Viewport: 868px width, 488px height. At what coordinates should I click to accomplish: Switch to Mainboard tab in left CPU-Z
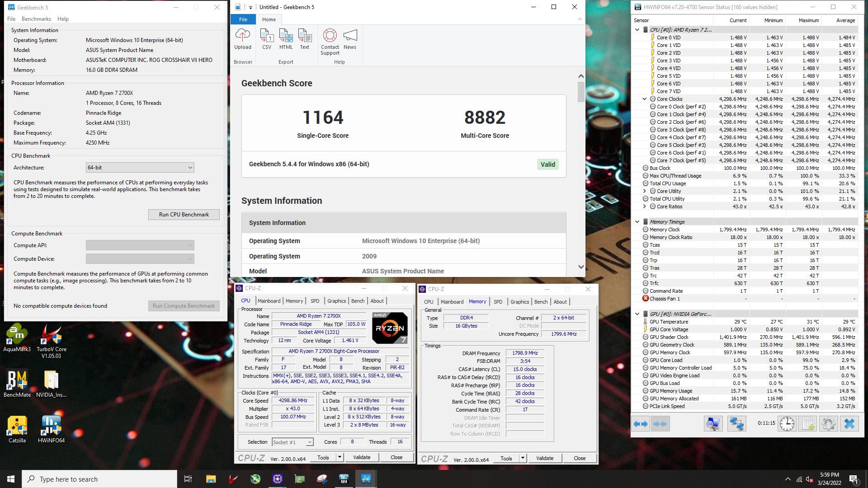pos(269,301)
